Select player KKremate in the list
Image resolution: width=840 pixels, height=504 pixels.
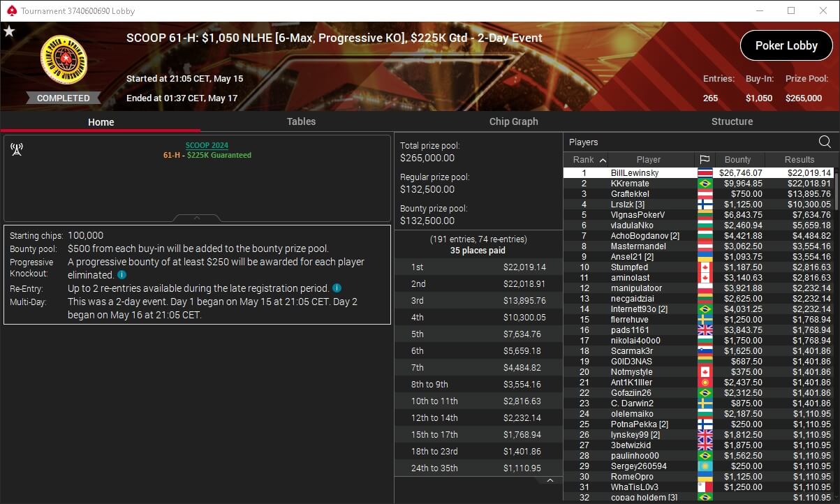tap(698, 184)
